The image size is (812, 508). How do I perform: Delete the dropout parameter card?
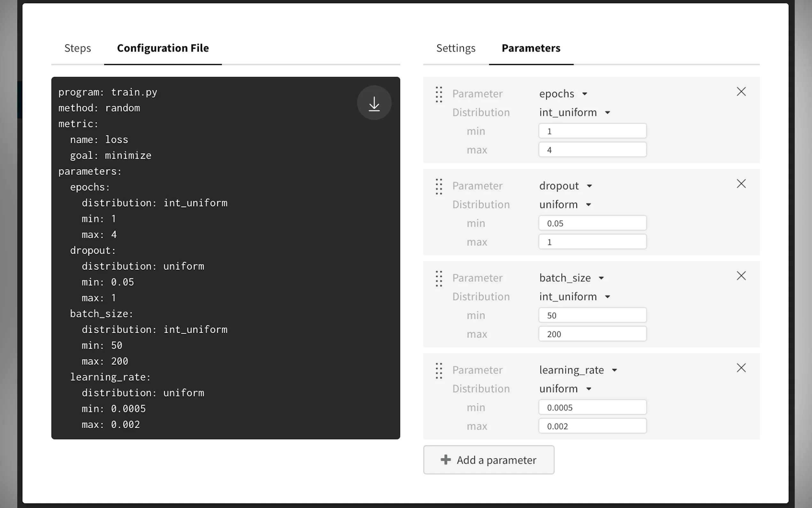tap(741, 184)
